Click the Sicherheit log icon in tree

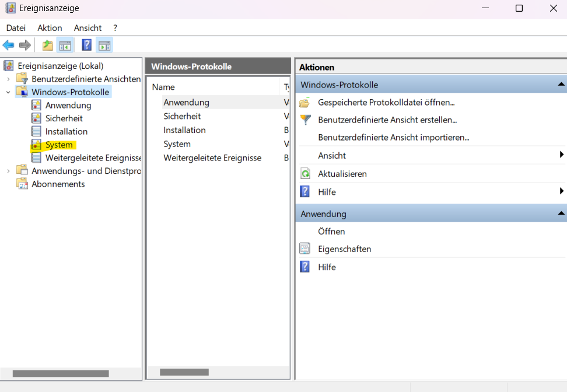pos(36,118)
